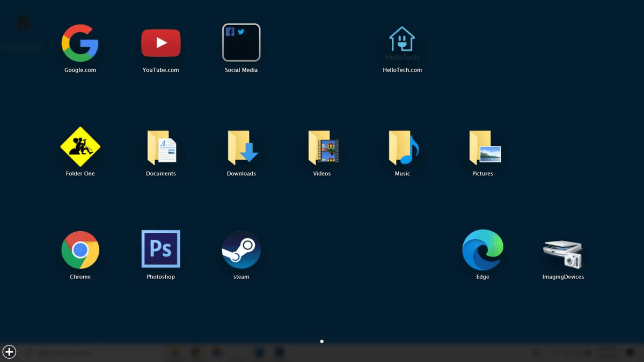Open the Social Media tile

(x=241, y=42)
